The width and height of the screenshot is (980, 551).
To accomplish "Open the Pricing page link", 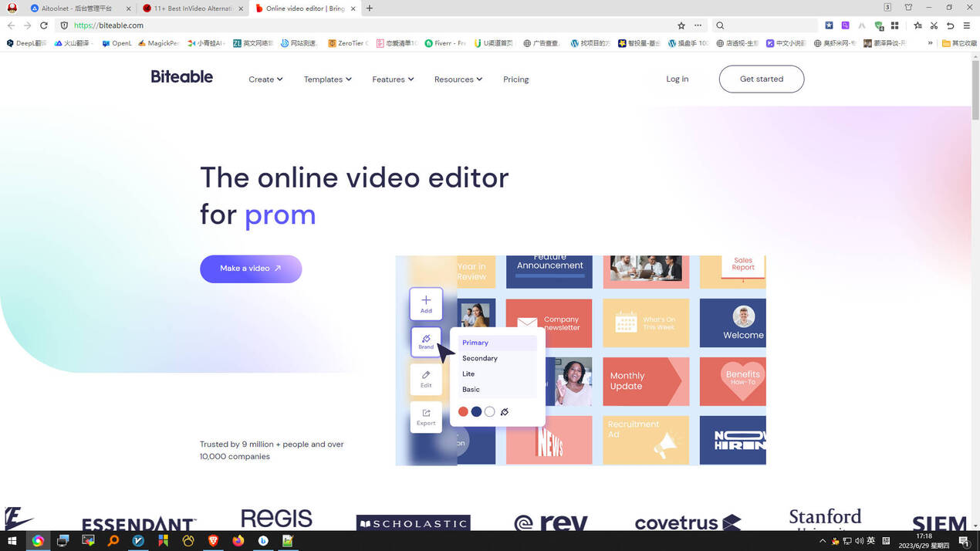I will (515, 79).
